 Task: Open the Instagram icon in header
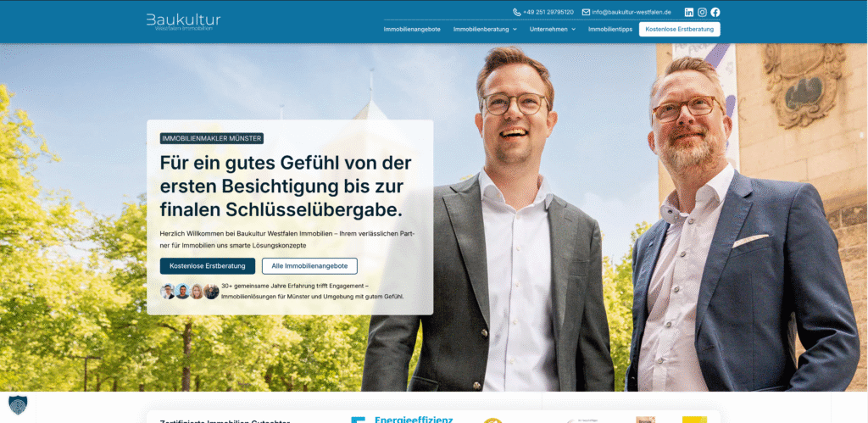702,12
